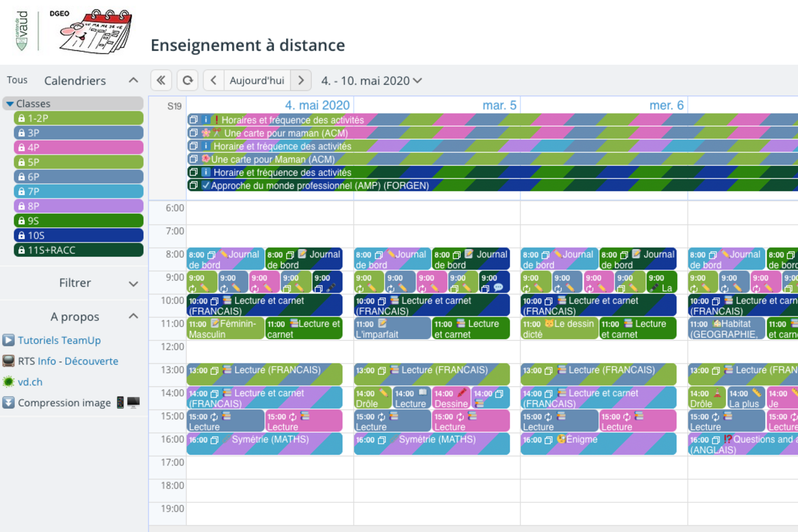Collapse the A propos section
The width and height of the screenshot is (798, 532).
point(133,316)
